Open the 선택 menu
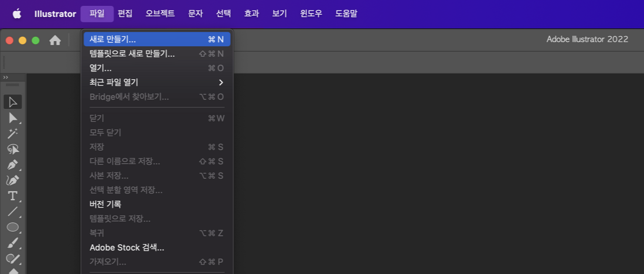The image size is (644, 274). [x=223, y=14]
